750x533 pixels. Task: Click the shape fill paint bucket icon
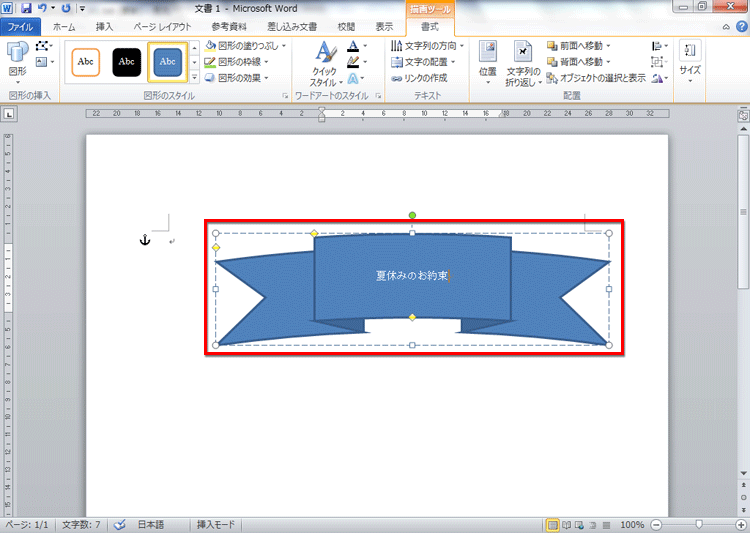[210, 46]
